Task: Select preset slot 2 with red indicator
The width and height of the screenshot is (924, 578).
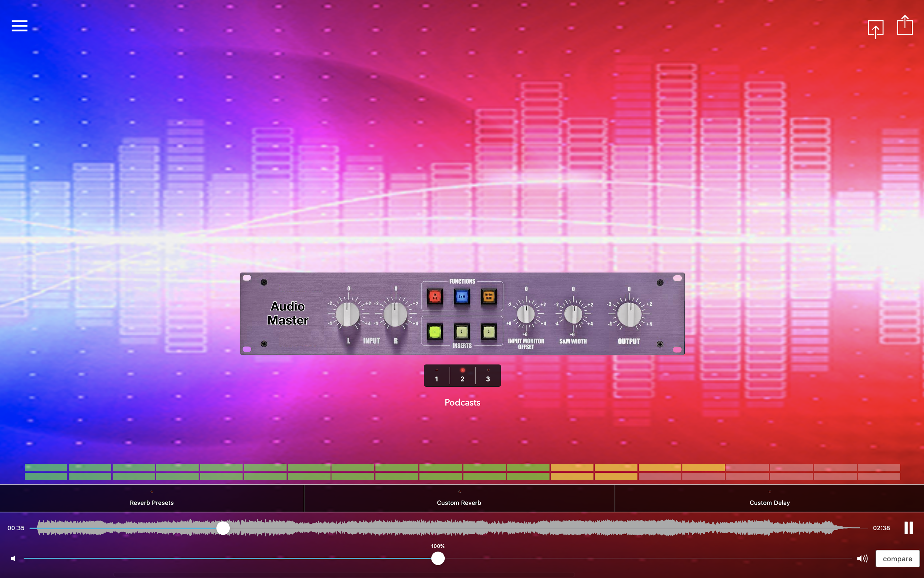Action: 462,375
